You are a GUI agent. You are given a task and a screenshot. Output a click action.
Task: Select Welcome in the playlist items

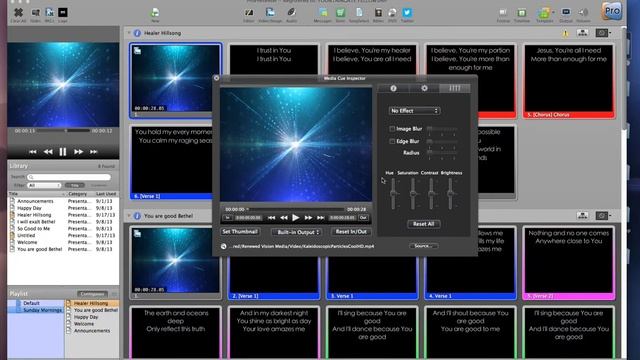click(84, 324)
